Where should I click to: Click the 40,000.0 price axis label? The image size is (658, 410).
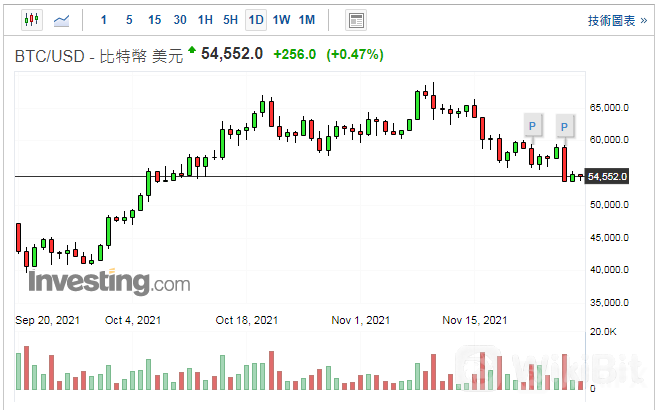click(x=609, y=270)
